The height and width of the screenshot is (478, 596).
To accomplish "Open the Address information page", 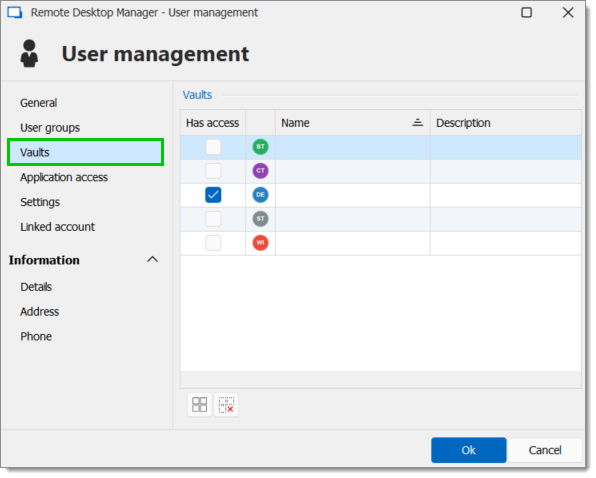I will (x=40, y=312).
